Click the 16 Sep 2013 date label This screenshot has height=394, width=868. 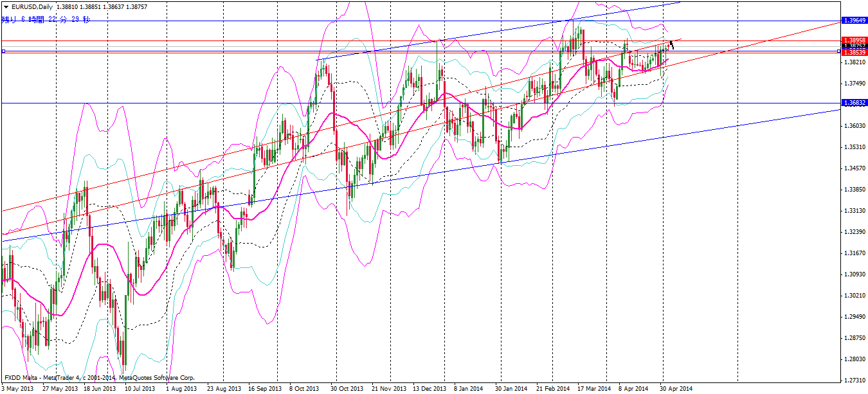(x=265, y=389)
